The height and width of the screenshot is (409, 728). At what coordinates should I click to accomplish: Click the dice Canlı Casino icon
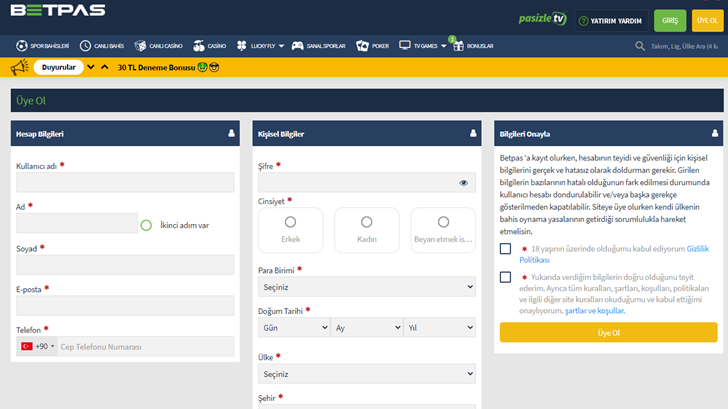pyautogui.click(x=140, y=45)
